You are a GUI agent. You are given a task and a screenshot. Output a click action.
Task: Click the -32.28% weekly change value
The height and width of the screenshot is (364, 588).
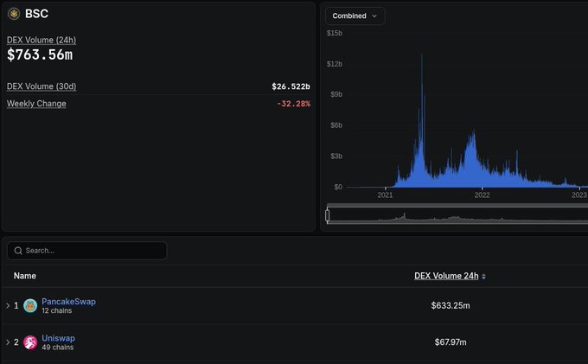293,104
